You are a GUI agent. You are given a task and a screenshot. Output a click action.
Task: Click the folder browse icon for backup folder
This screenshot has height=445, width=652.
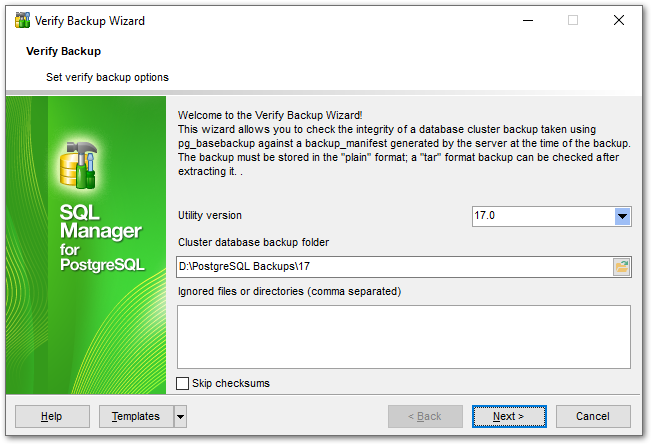coord(621,266)
